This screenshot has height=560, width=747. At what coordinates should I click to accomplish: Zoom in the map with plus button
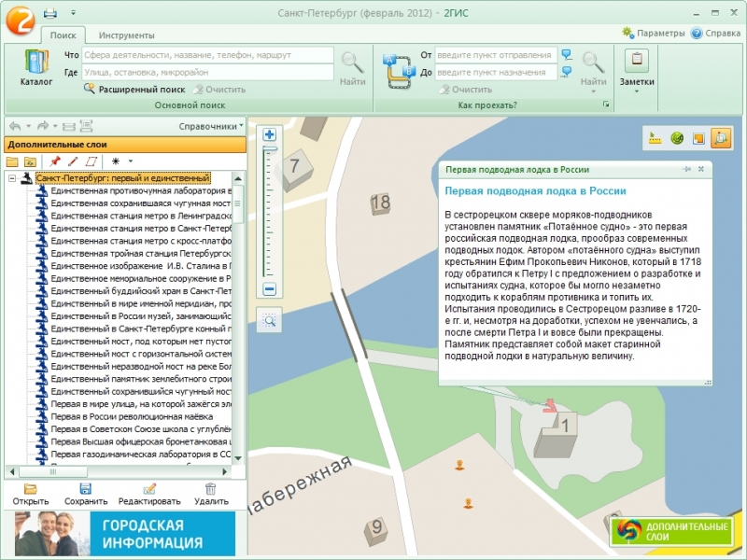(269, 134)
